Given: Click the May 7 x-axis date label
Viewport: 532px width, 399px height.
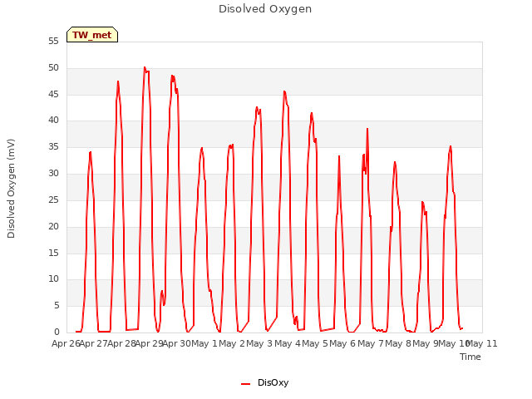Looking at the screenshot, I should click(x=371, y=343).
